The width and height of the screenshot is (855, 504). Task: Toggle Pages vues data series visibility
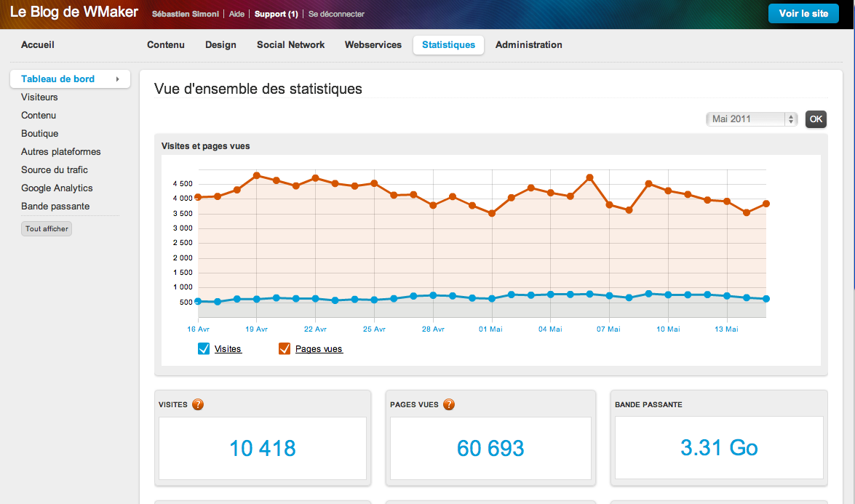click(x=284, y=348)
